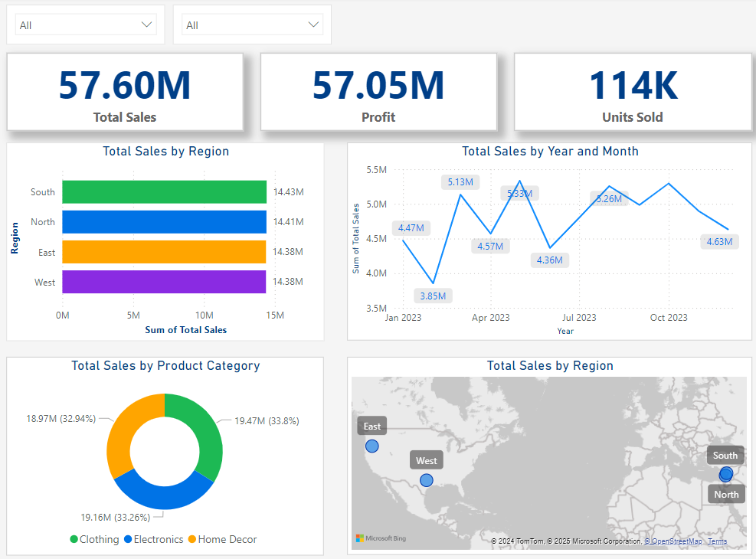The height and width of the screenshot is (559, 756).
Task: Select the East location bubble on the map
Action: point(371,446)
